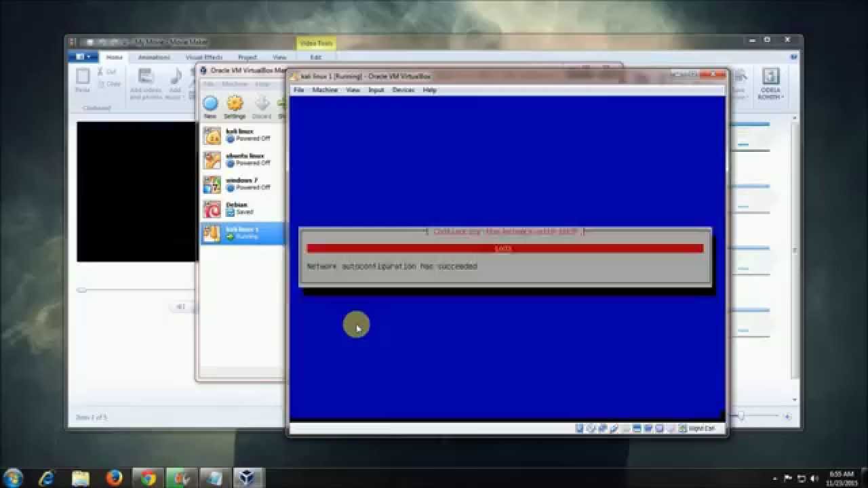This screenshot has height=488, width=868.
Task: Switch to Movie Maker Home tab
Action: pyautogui.click(x=115, y=57)
